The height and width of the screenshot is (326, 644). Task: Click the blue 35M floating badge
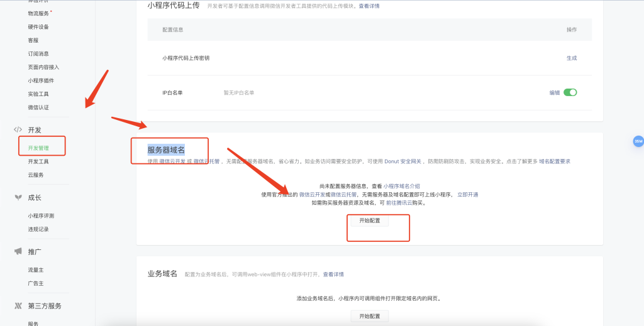point(638,141)
